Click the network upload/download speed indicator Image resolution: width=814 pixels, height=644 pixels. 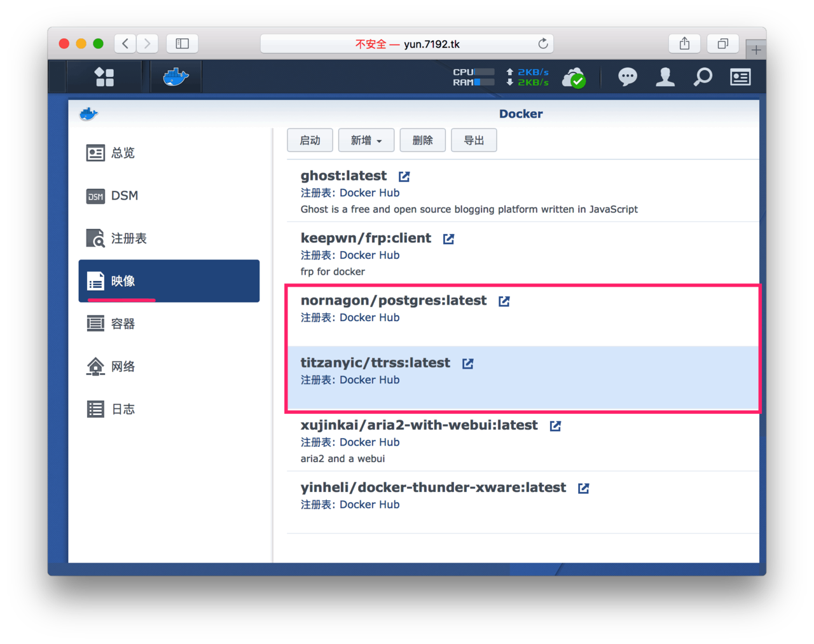[527, 77]
